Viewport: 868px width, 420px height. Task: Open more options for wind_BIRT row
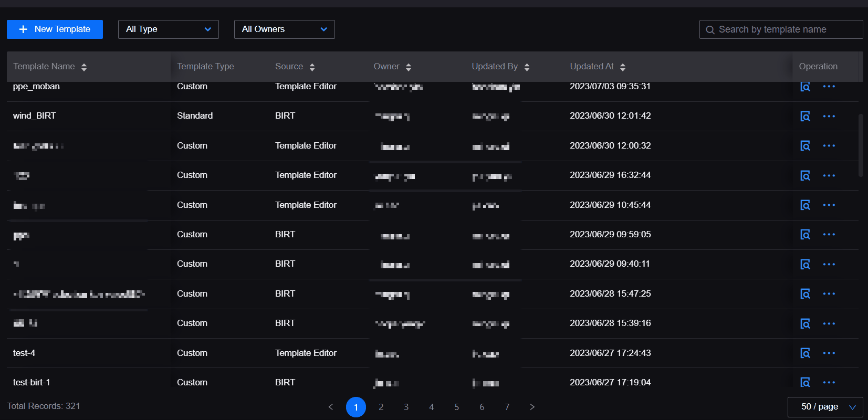tap(829, 116)
